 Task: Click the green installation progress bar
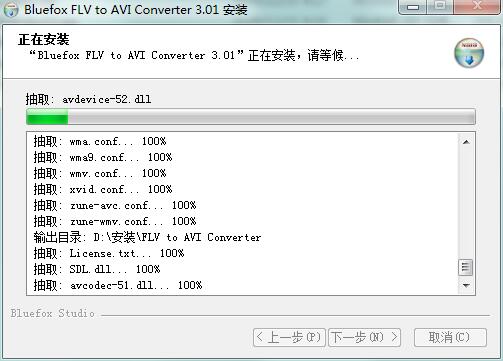tap(251, 117)
